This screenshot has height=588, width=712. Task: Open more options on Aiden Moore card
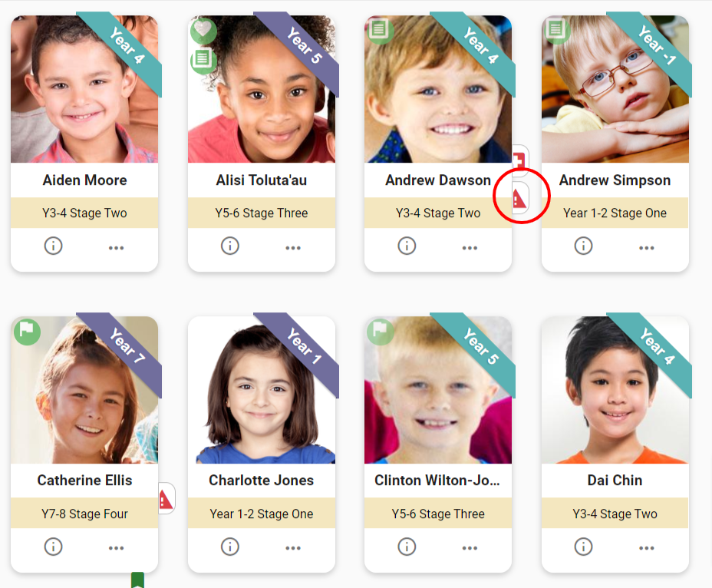coord(117,248)
